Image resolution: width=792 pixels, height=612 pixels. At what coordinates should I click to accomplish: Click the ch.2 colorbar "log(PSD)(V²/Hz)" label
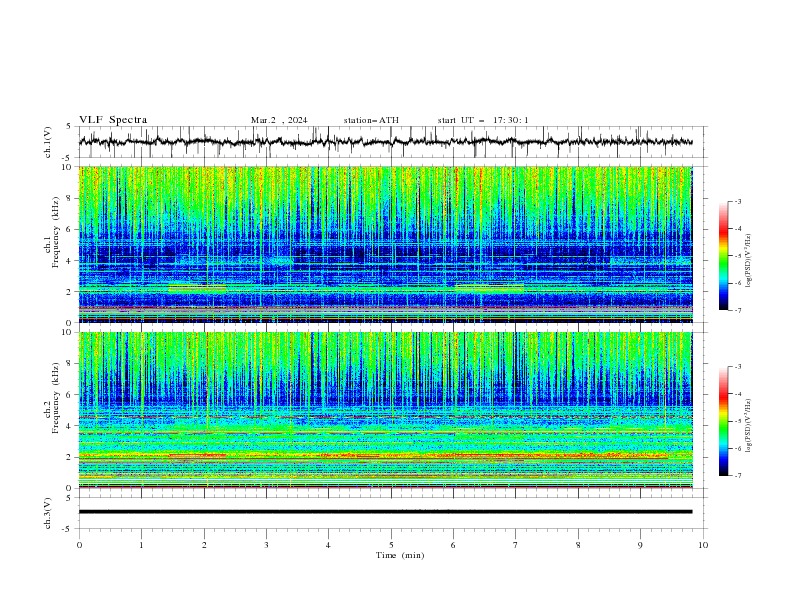(x=748, y=426)
